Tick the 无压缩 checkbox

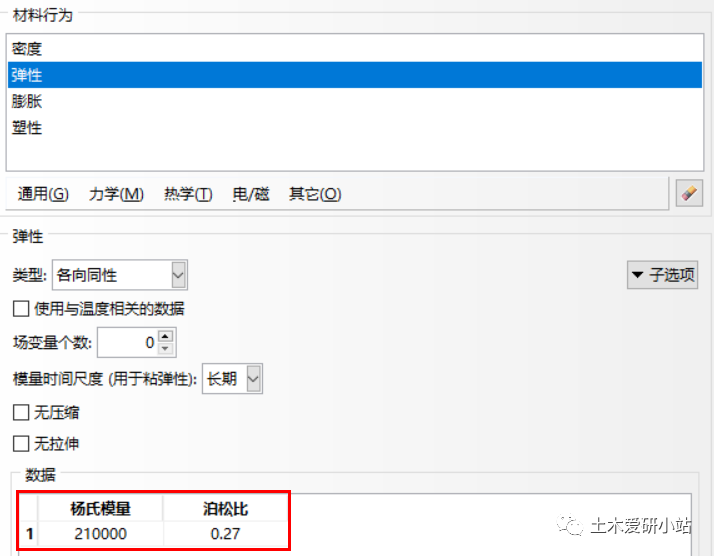click(21, 413)
